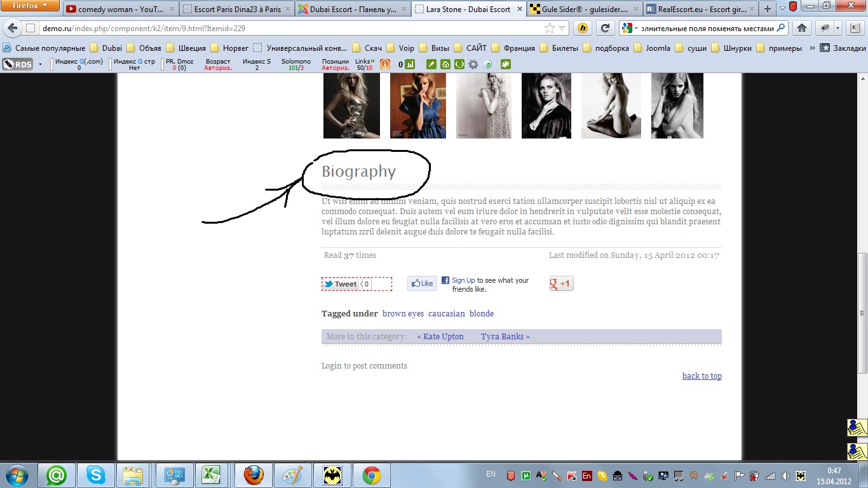Screen dimensions: 868x488
Task: Click the Google +1 button
Action: pyautogui.click(x=561, y=283)
